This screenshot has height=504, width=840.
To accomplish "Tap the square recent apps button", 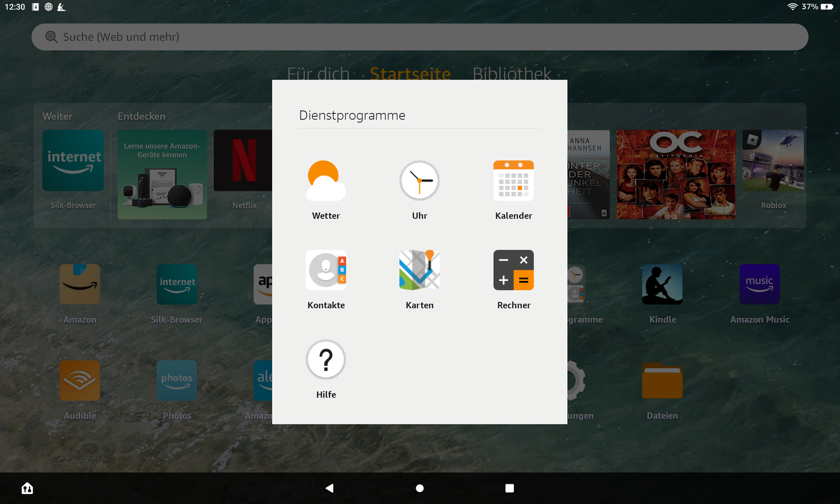I will coord(509,488).
